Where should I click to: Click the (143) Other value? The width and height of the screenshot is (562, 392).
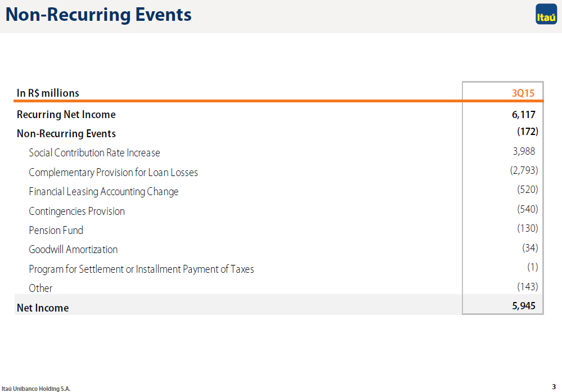527,287
